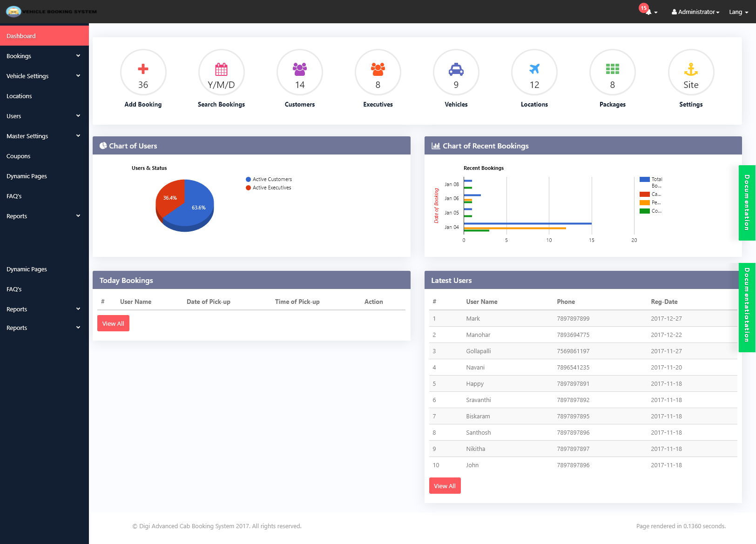Screen dimensions: 756x544
Task: Open the green Packages grid icon
Action: [613, 69]
